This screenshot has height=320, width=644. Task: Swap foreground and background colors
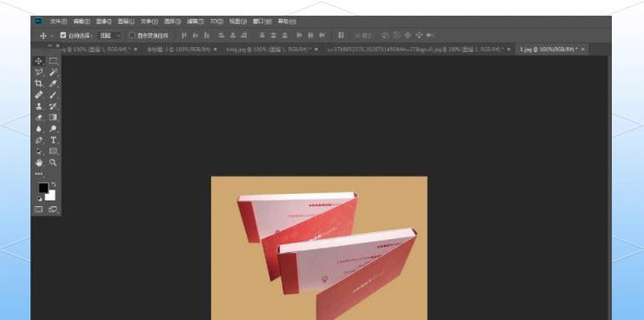(53, 184)
